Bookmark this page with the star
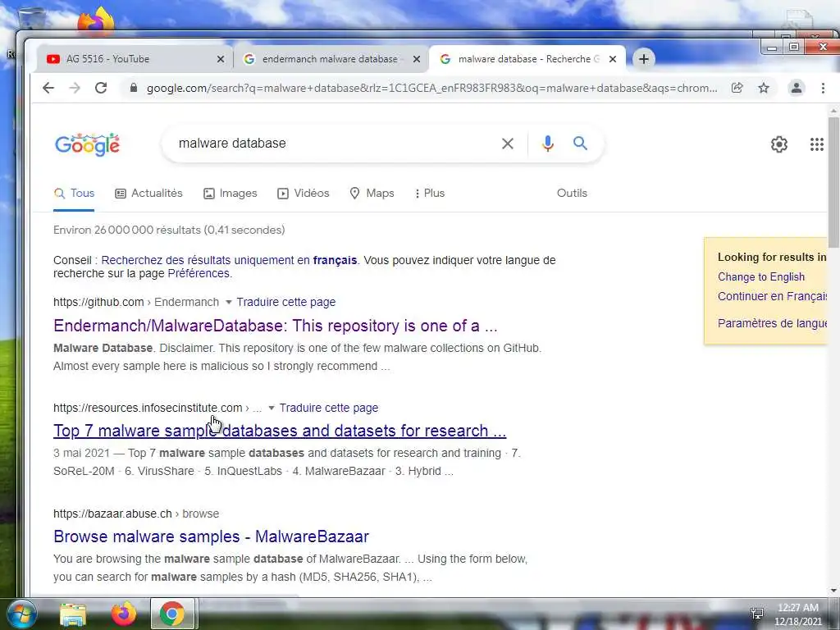The image size is (840, 630). click(764, 88)
